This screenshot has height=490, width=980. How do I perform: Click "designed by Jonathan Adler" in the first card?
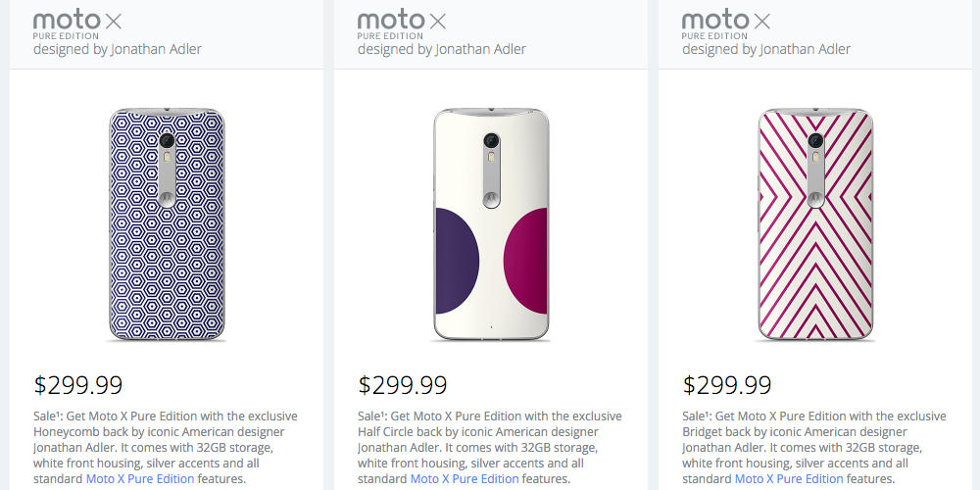pos(118,49)
